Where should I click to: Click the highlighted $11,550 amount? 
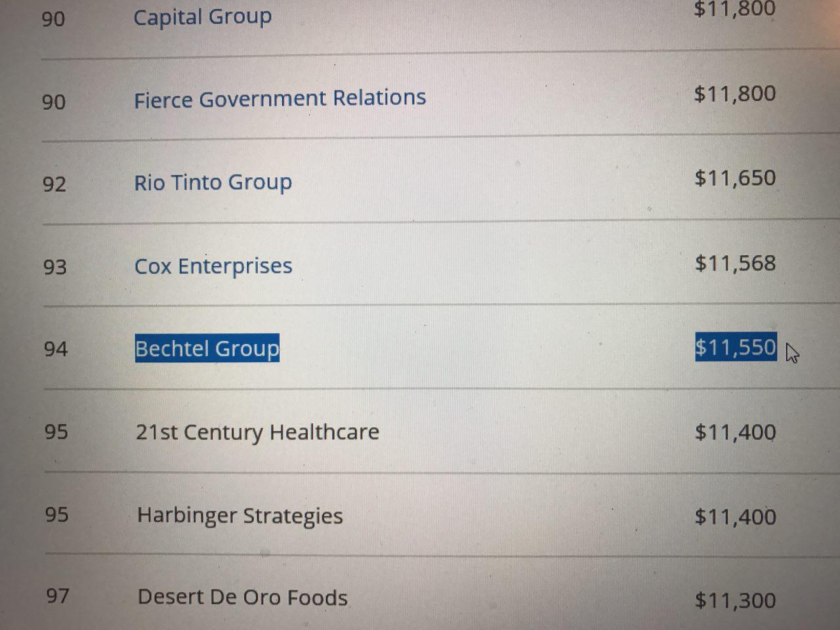(735, 347)
